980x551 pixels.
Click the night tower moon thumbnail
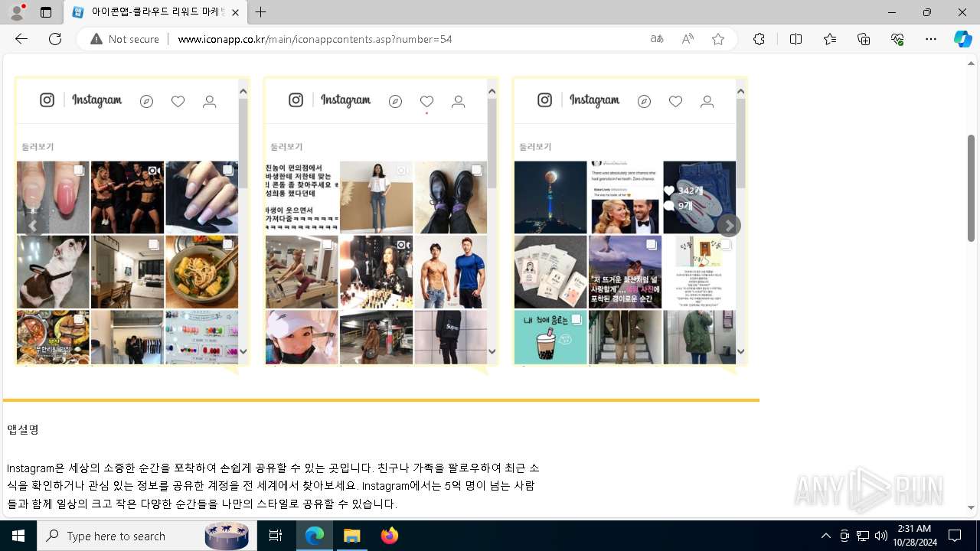pos(550,197)
